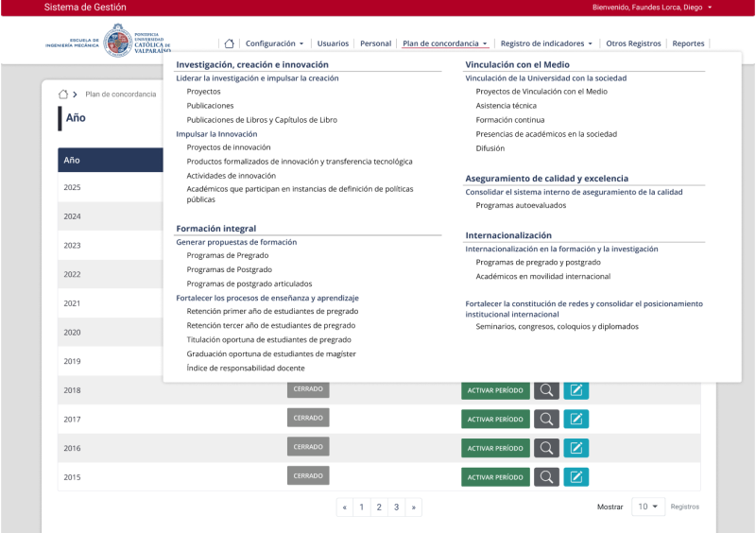Select Seminarios, congresos, coloquios y diplomados
The height and width of the screenshot is (533, 756).
[557, 327]
